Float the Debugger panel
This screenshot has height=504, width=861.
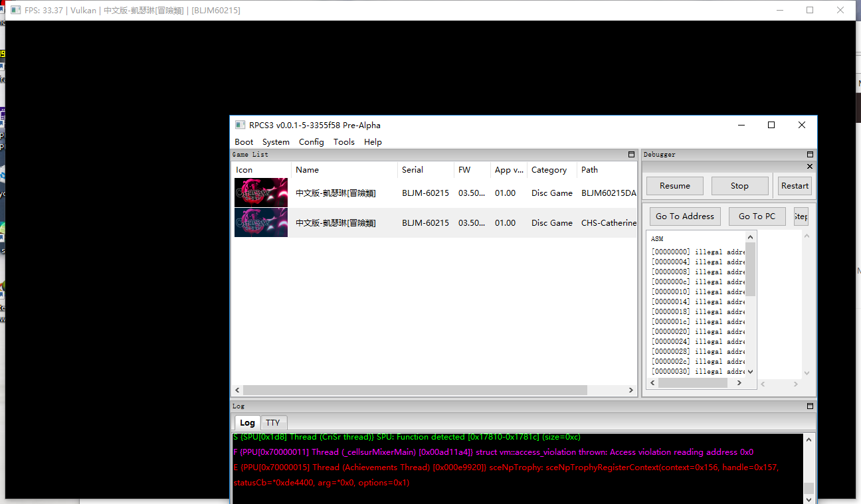coord(810,155)
